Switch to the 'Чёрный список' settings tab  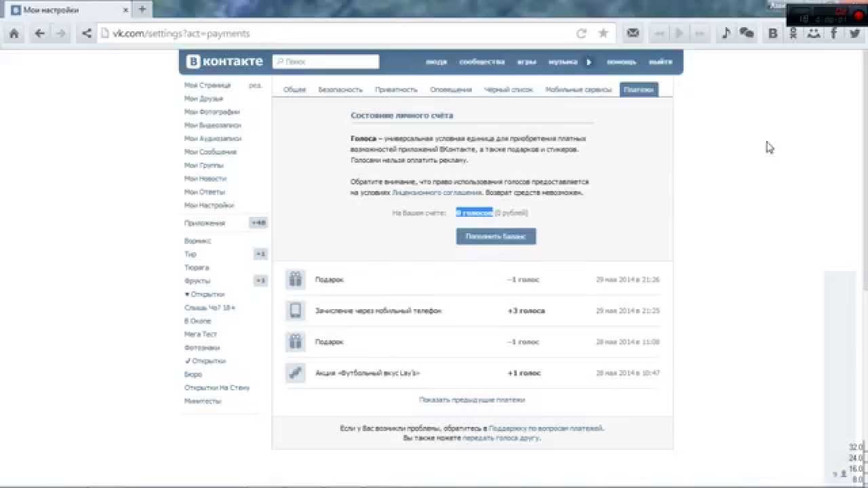(x=509, y=89)
